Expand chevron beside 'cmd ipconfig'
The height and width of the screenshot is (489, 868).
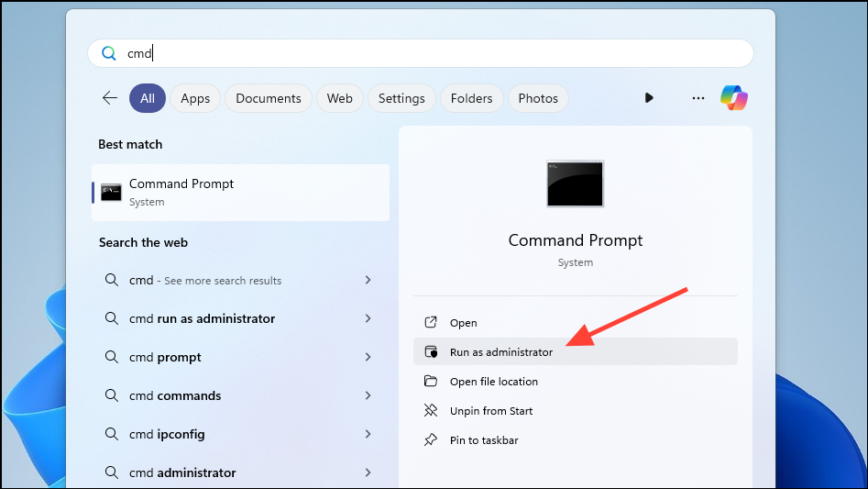pyautogui.click(x=368, y=434)
